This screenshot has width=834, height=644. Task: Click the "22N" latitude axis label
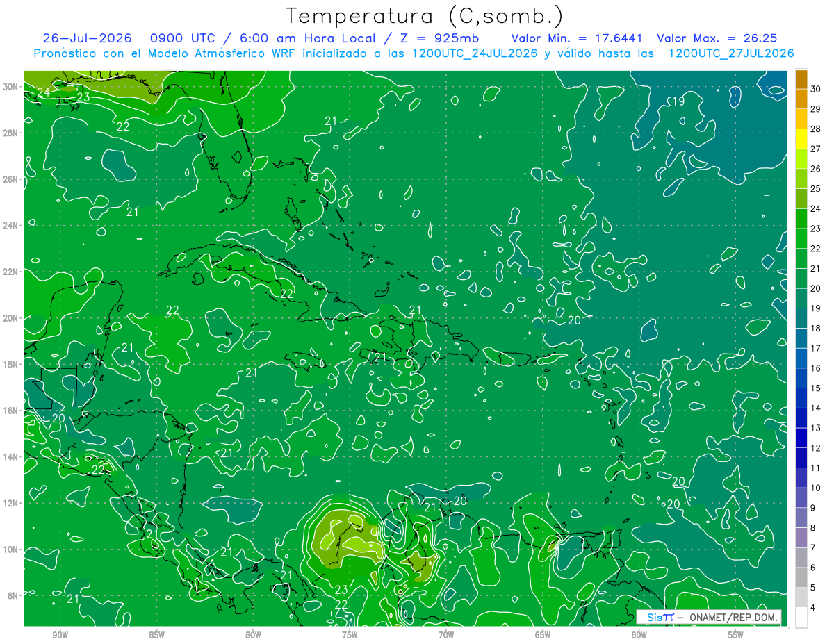coord(10,272)
